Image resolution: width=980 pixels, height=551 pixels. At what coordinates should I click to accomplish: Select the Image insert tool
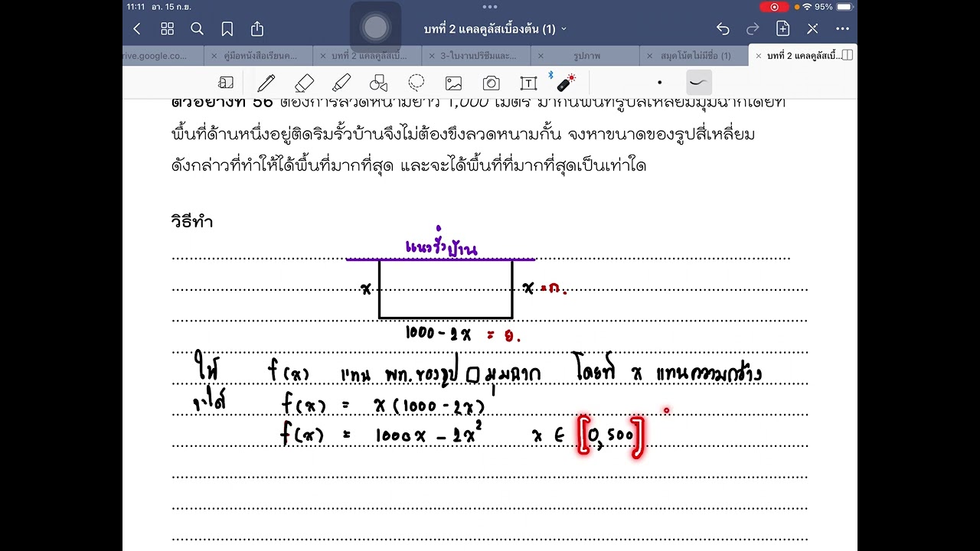tap(453, 83)
